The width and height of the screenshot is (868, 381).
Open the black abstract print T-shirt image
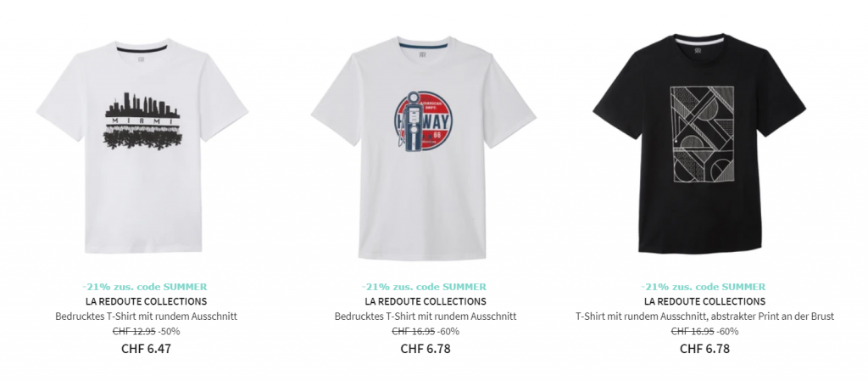point(699,143)
